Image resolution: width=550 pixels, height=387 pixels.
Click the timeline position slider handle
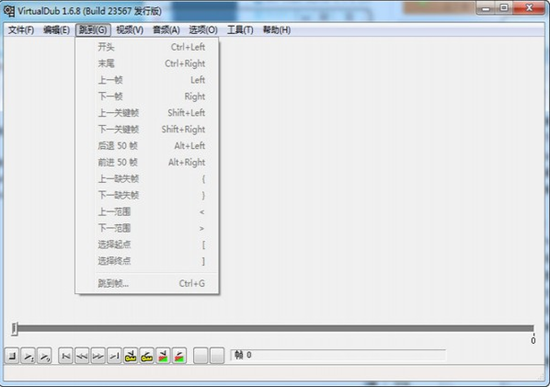(14, 329)
